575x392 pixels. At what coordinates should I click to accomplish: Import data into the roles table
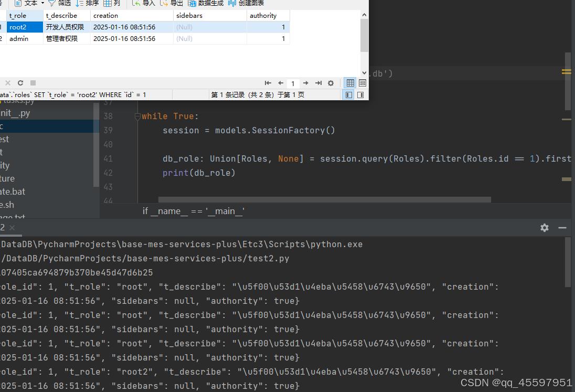(x=142, y=4)
